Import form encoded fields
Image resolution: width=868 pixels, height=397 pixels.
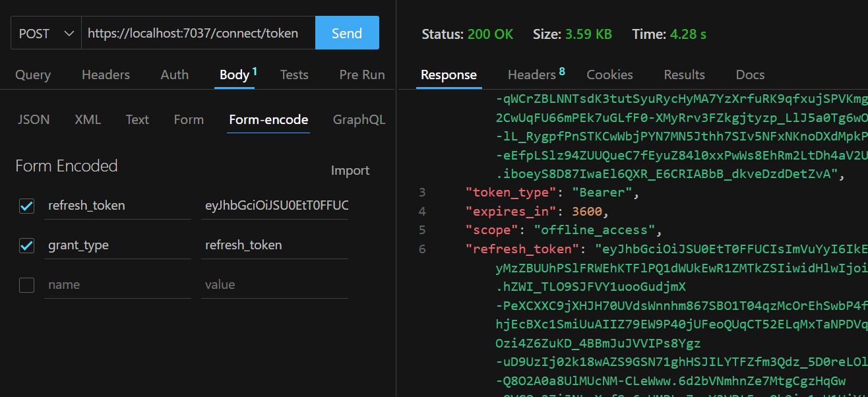(x=350, y=170)
